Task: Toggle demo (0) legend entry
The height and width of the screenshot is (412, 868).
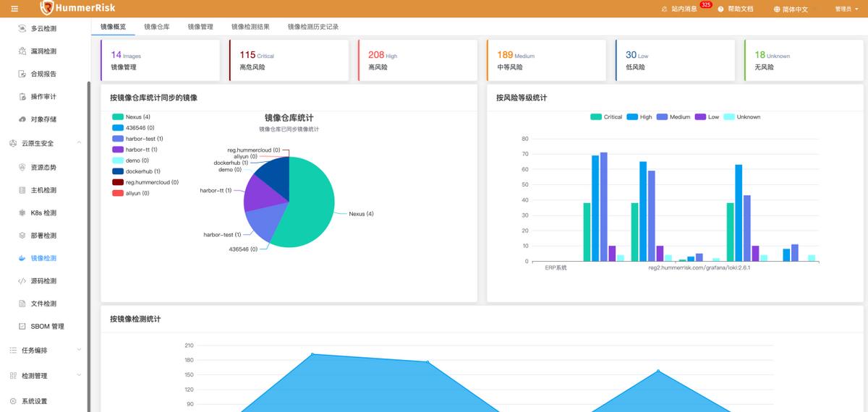Action: (130, 160)
